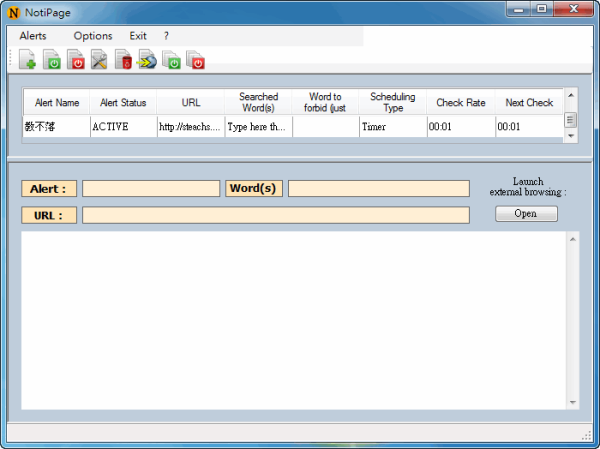600x449 pixels.
Task: Click the yellow arrow browse icon
Action: (147, 61)
